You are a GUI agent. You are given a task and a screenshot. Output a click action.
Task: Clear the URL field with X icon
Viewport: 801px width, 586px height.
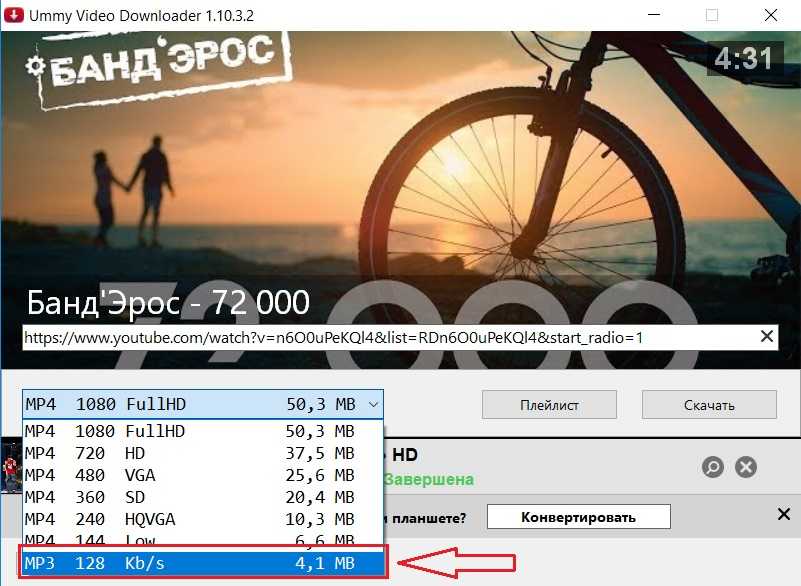(x=766, y=337)
